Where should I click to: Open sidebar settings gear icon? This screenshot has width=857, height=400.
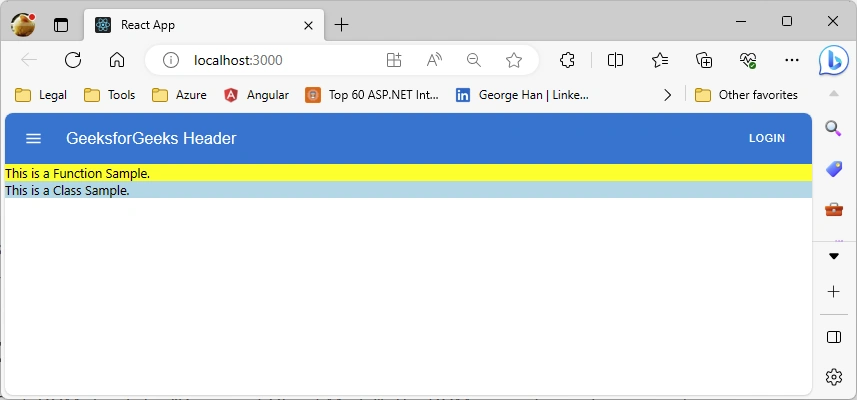[x=833, y=377]
